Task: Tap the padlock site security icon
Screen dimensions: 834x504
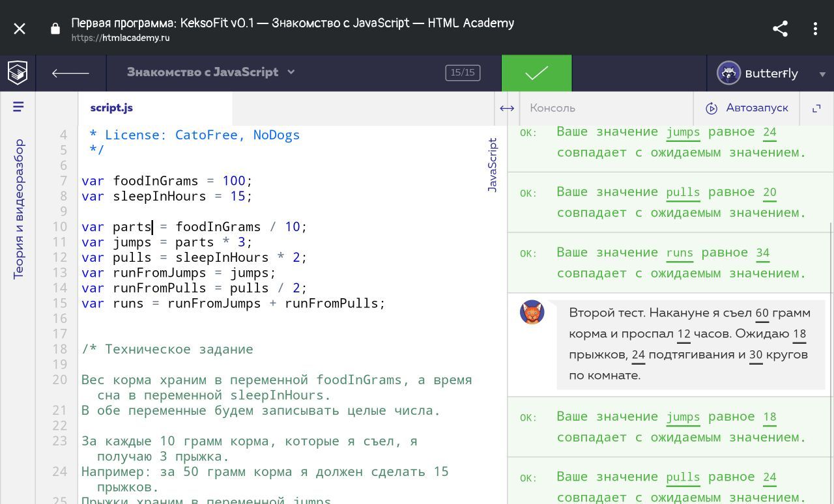Action: tap(55, 29)
